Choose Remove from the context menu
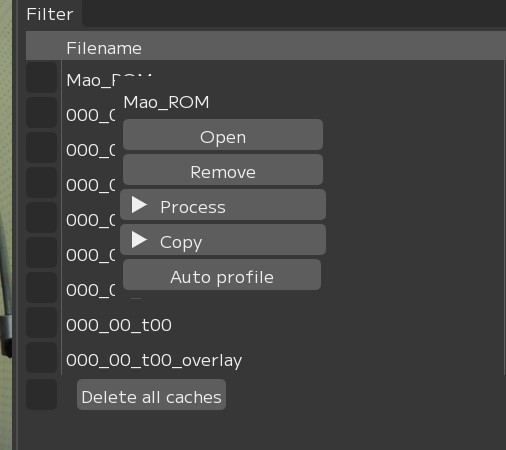 pos(223,170)
